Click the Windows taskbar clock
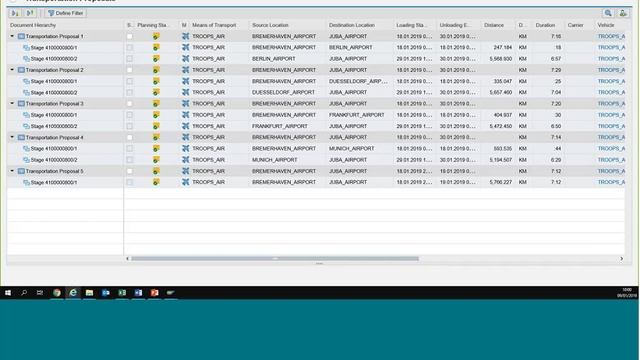The width and height of the screenshot is (640, 360). [x=627, y=293]
